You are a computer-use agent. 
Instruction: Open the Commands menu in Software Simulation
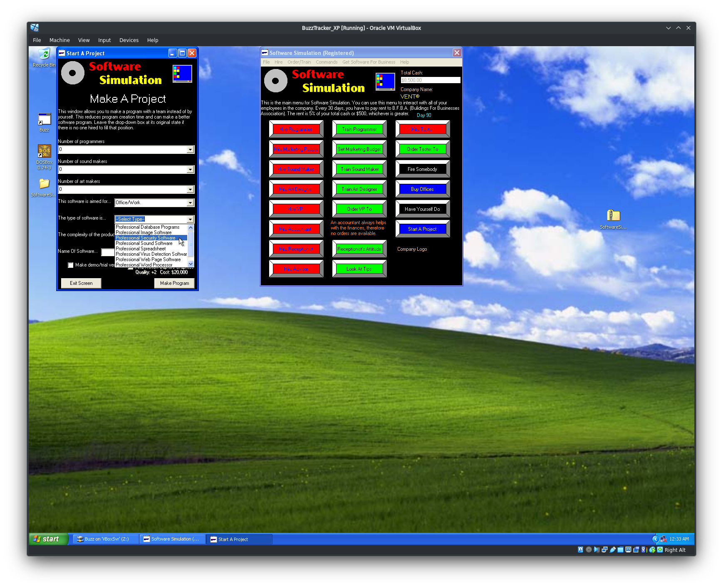[x=327, y=62]
